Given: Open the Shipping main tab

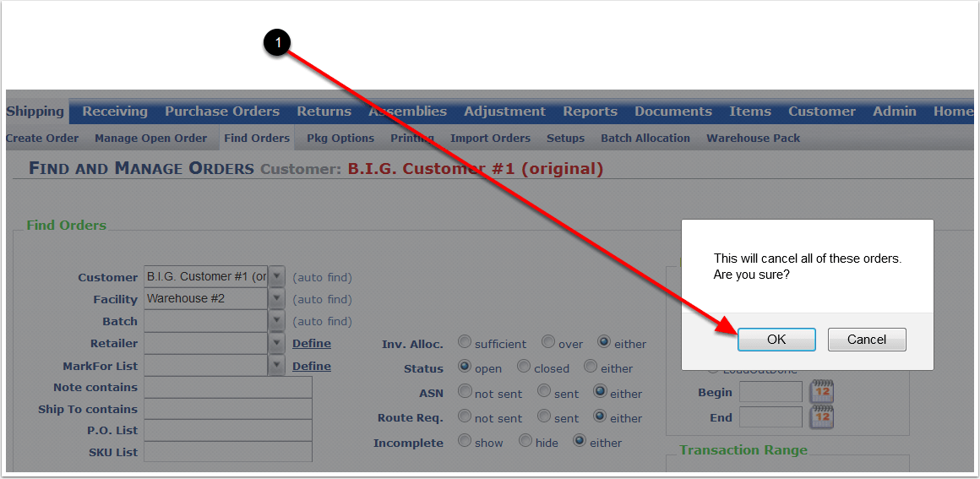Looking at the screenshot, I should [x=35, y=112].
